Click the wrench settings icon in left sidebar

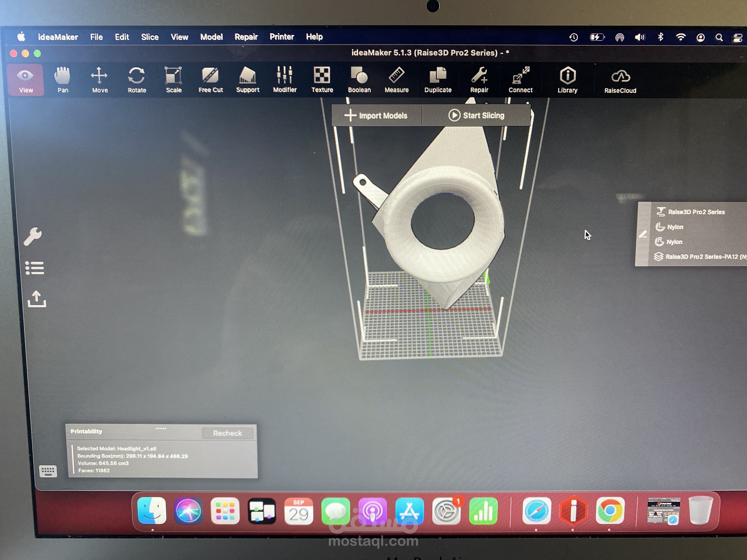pos(33,236)
